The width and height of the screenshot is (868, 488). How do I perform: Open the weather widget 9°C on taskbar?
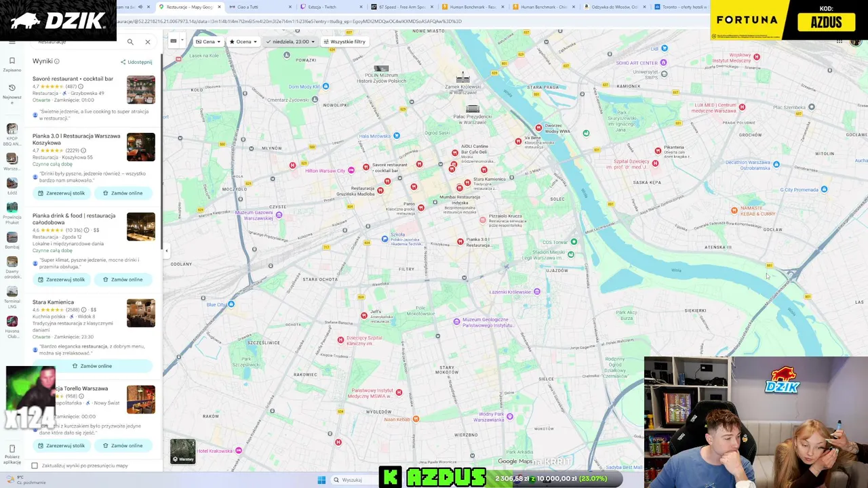coord(26,480)
